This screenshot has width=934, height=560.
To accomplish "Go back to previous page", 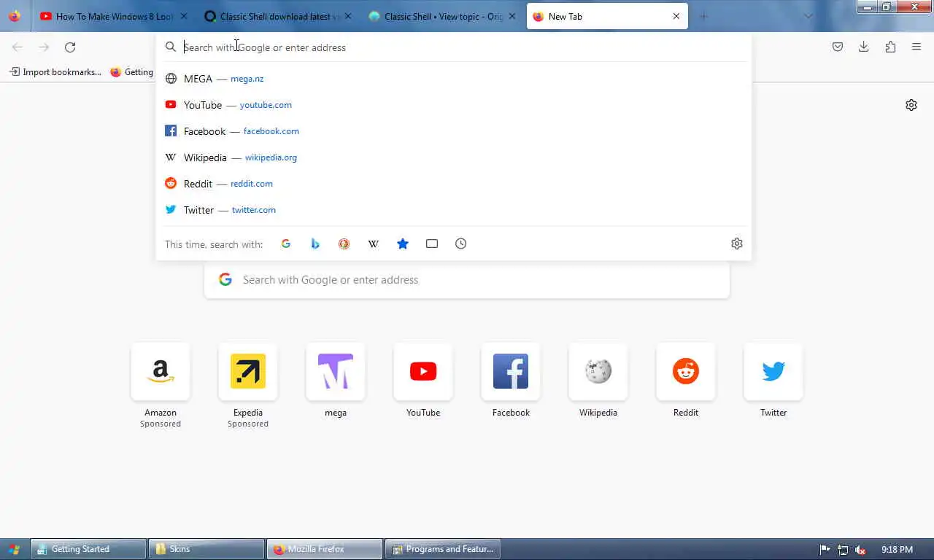I will (x=18, y=47).
